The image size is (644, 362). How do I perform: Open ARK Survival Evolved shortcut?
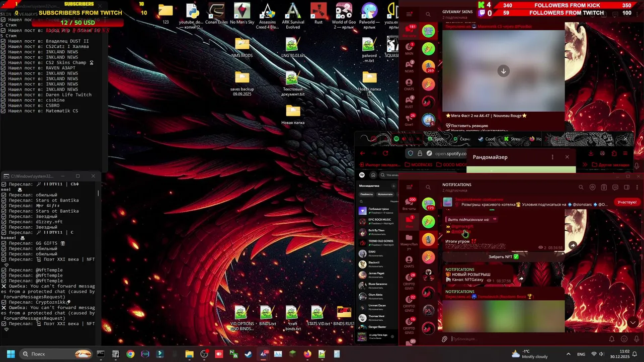[x=293, y=16]
